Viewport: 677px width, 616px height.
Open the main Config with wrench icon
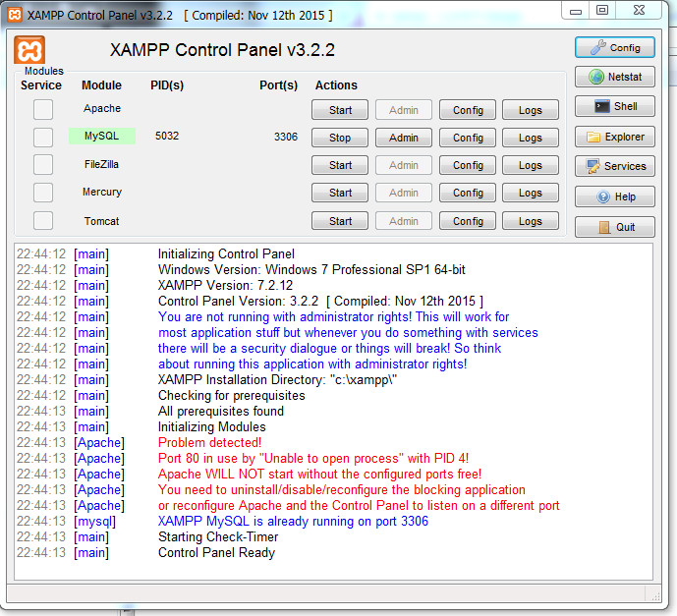(x=615, y=47)
